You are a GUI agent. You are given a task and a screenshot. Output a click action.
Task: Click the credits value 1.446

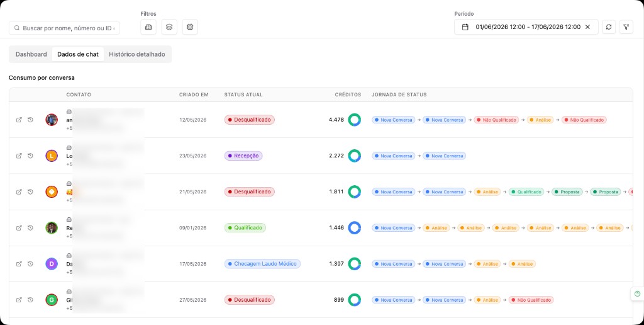click(336, 228)
